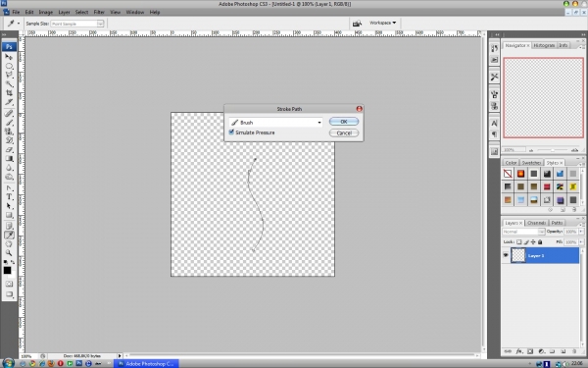Select the Hand tool
The image size is (588, 368).
pos(9,244)
